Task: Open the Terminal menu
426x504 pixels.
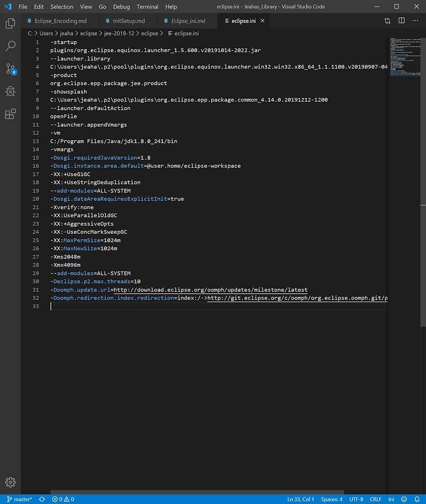Action: (x=147, y=6)
